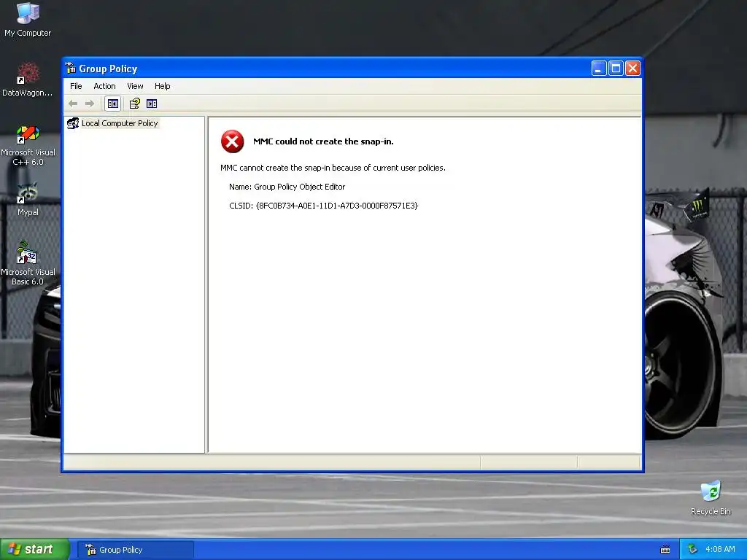
Task: Select the DataWagon desktop shortcut
Action: [x=27, y=79]
